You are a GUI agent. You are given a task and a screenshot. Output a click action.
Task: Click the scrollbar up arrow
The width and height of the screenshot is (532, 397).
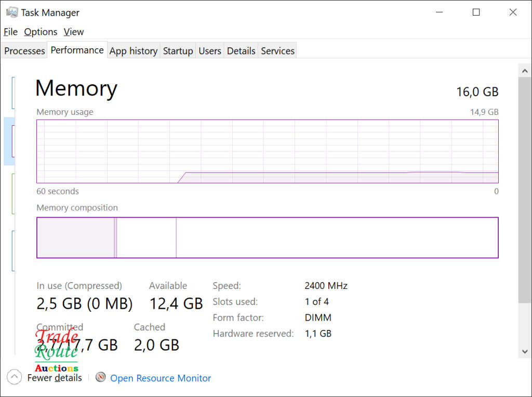click(524, 70)
